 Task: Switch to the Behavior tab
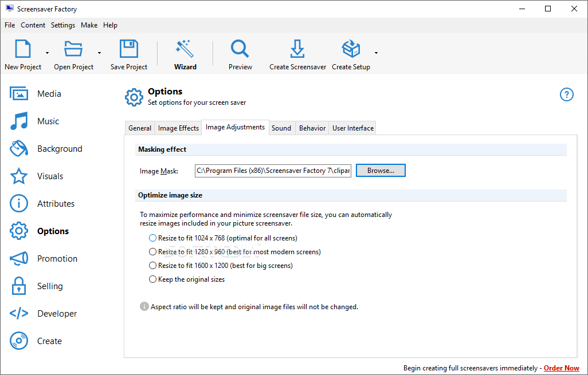click(x=312, y=128)
